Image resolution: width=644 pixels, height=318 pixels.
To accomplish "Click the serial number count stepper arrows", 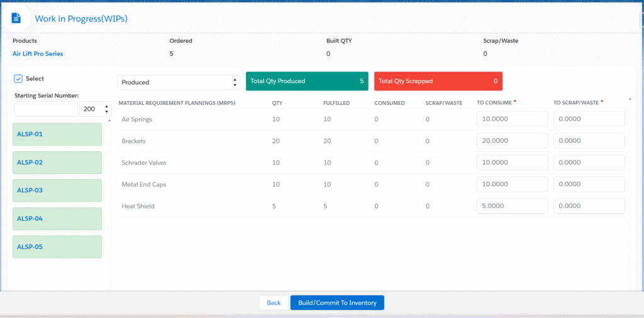I will point(106,109).
